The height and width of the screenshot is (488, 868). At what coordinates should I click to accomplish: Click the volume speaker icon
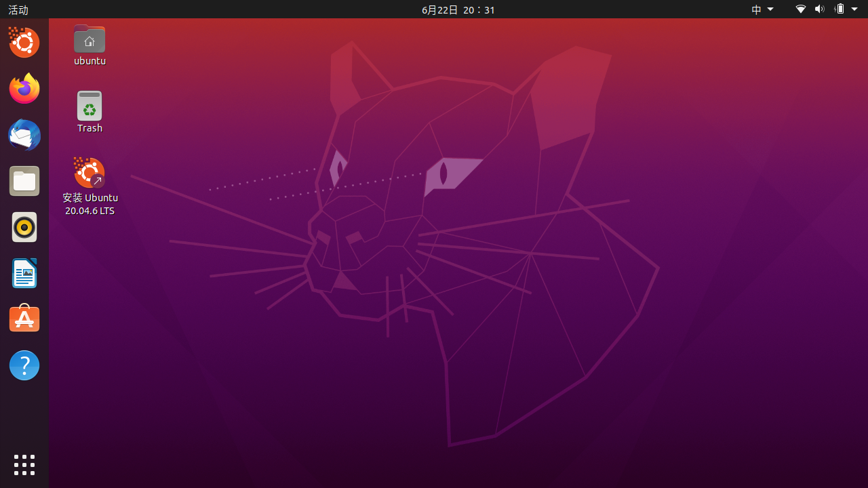pyautogui.click(x=819, y=9)
